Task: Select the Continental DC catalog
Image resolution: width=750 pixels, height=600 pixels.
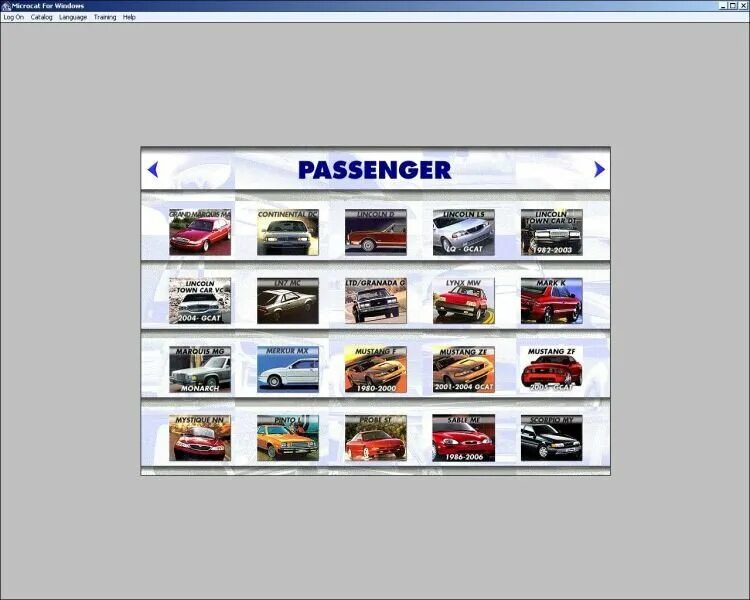Action: coord(288,232)
